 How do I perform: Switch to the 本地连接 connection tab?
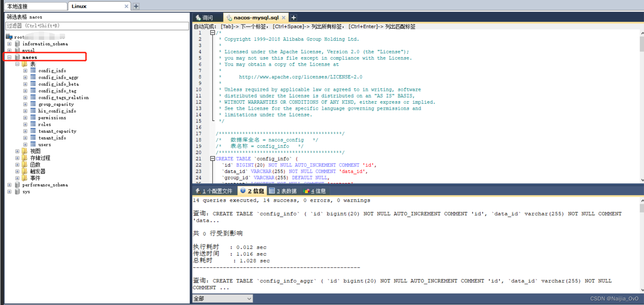point(36,6)
